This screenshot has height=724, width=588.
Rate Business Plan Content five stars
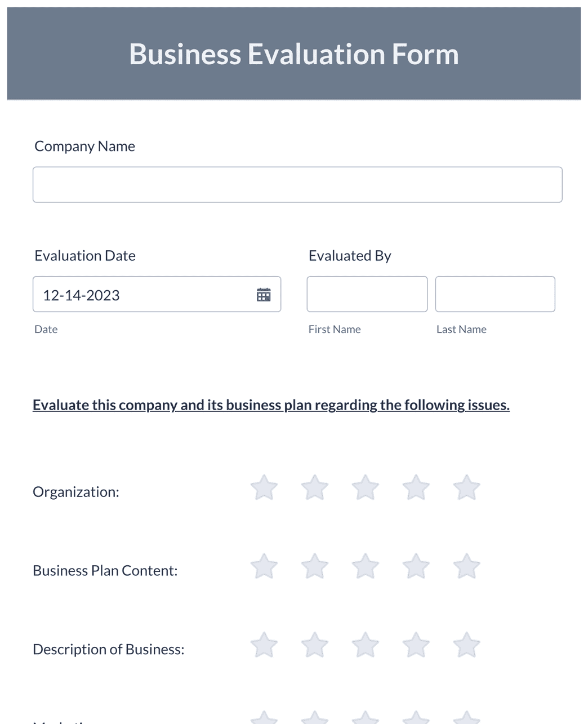466,566
